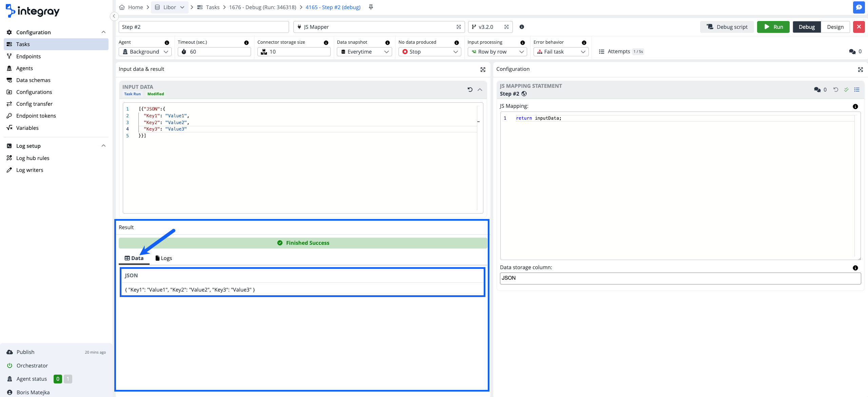Open the Agent Background dropdown

coord(145,52)
